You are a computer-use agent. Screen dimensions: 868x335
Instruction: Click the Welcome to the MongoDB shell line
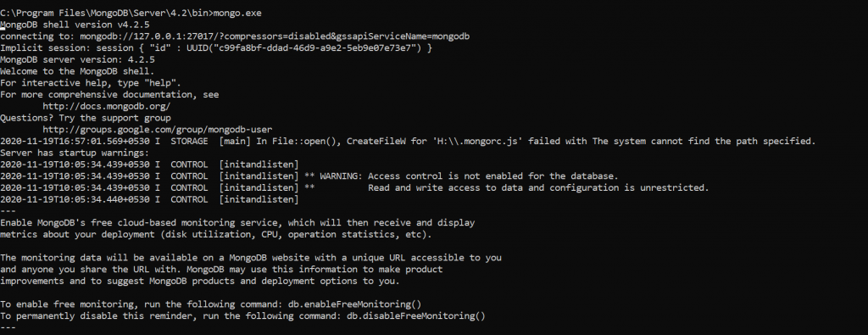(77, 71)
